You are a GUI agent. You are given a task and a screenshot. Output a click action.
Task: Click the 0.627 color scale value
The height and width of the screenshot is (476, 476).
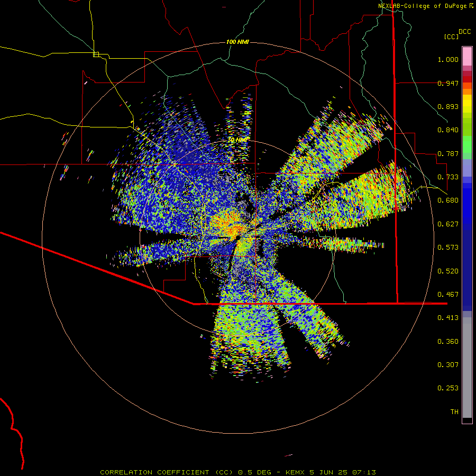(448, 224)
